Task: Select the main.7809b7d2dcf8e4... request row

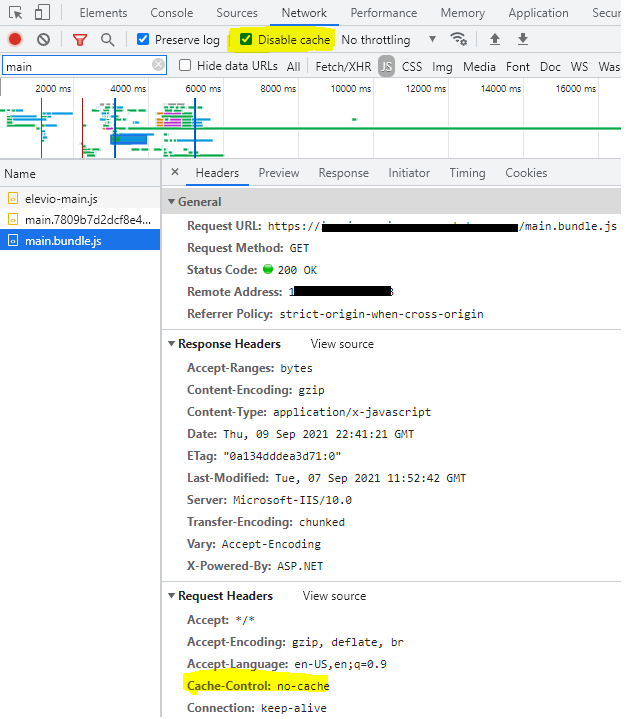Action: (x=80, y=220)
